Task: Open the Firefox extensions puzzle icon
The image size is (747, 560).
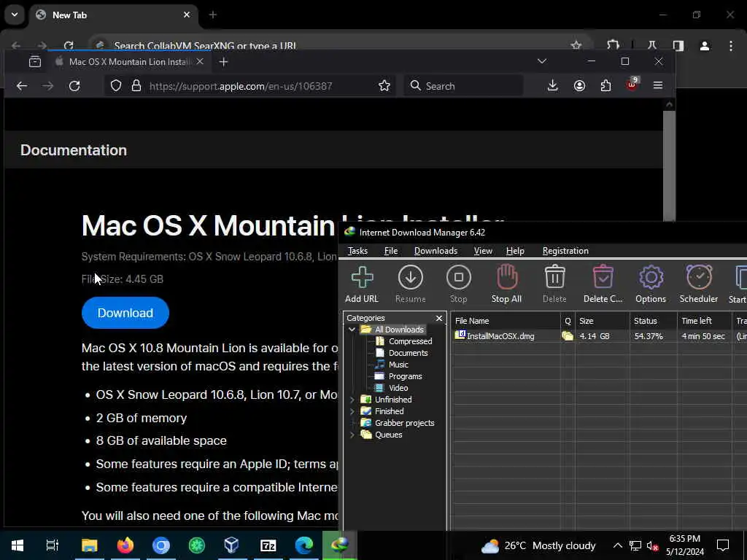Action: point(605,86)
